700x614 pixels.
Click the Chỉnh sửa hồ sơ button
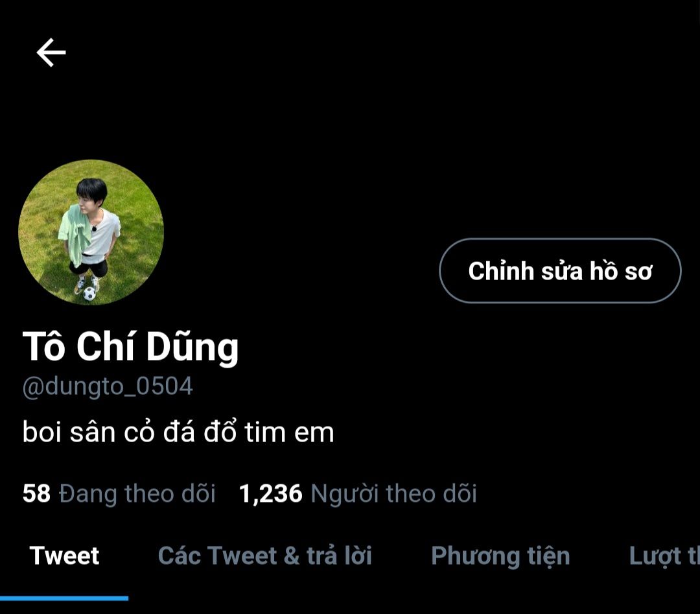[560, 270]
